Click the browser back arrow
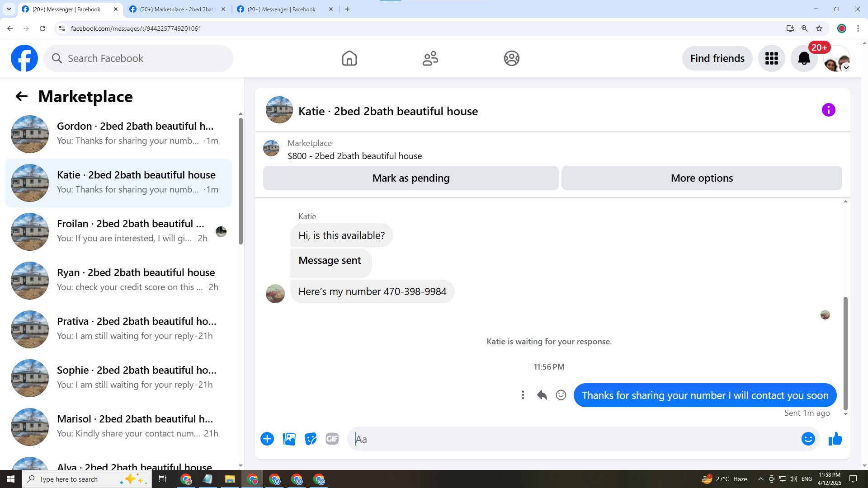 click(10, 28)
